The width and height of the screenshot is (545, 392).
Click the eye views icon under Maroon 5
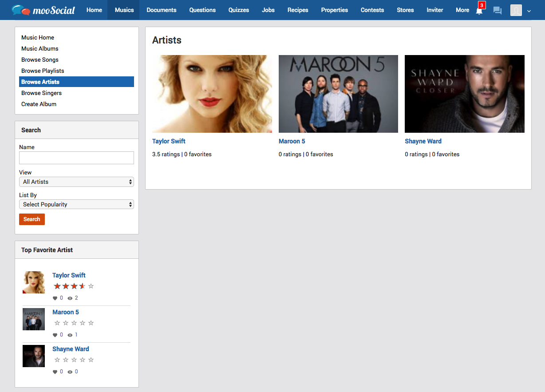(x=70, y=335)
